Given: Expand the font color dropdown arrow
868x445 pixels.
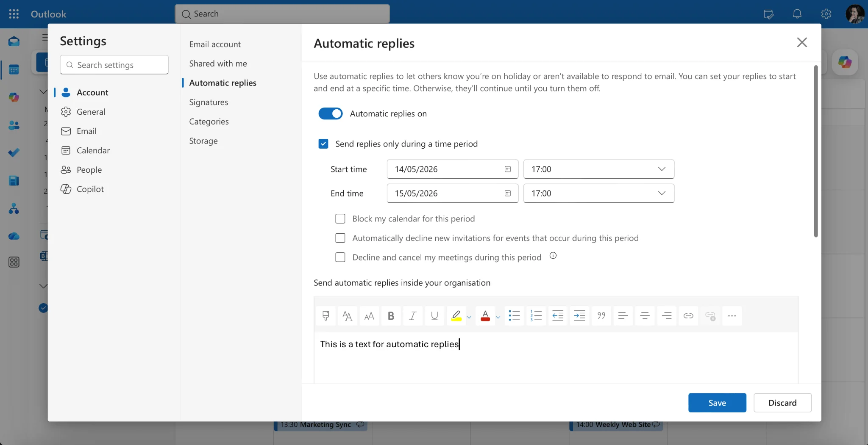Looking at the screenshot, I should (498, 317).
